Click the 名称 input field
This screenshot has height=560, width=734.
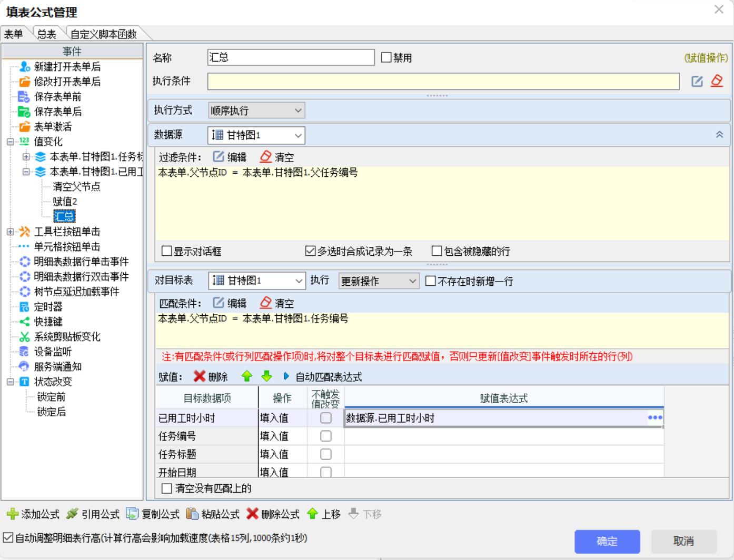coord(291,57)
